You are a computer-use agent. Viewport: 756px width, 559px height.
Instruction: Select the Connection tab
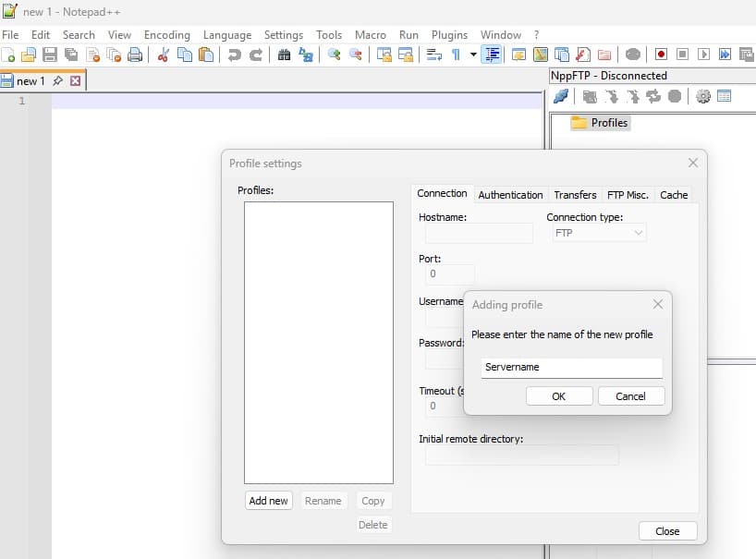pos(442,194)
